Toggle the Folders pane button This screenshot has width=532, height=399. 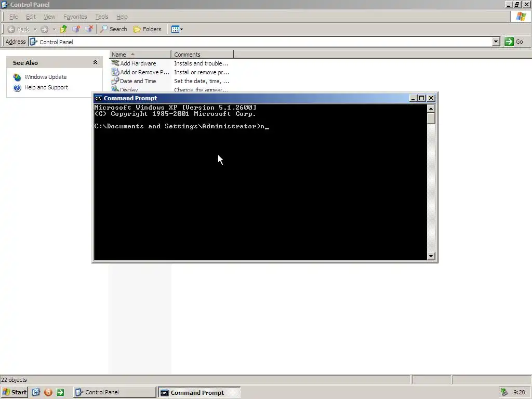(x=147, y=29)
